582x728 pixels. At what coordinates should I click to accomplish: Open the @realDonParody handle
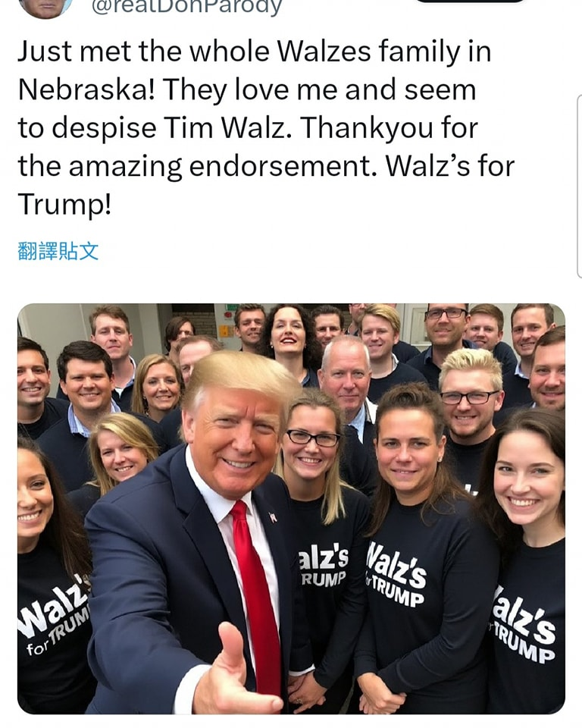[186, 7]
